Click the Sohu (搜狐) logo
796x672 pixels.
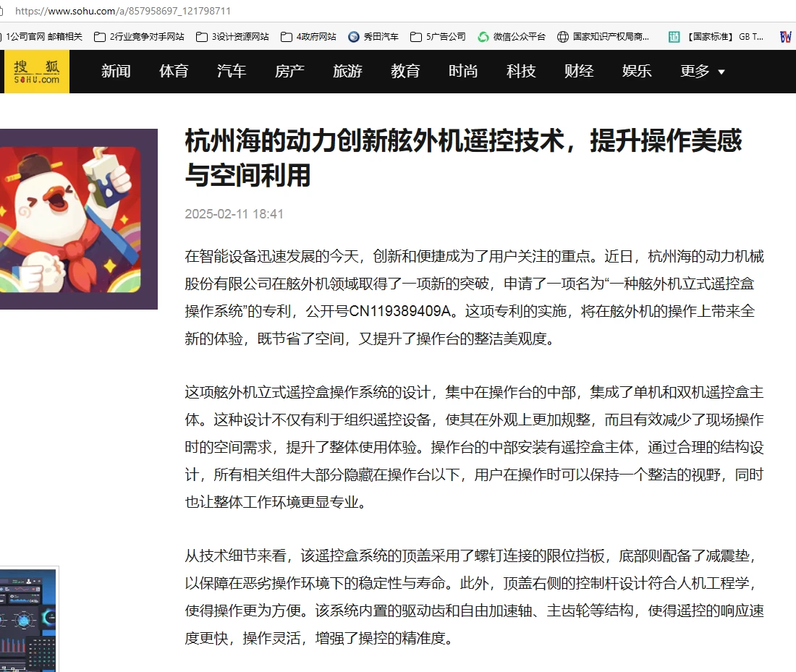(35, 71)
